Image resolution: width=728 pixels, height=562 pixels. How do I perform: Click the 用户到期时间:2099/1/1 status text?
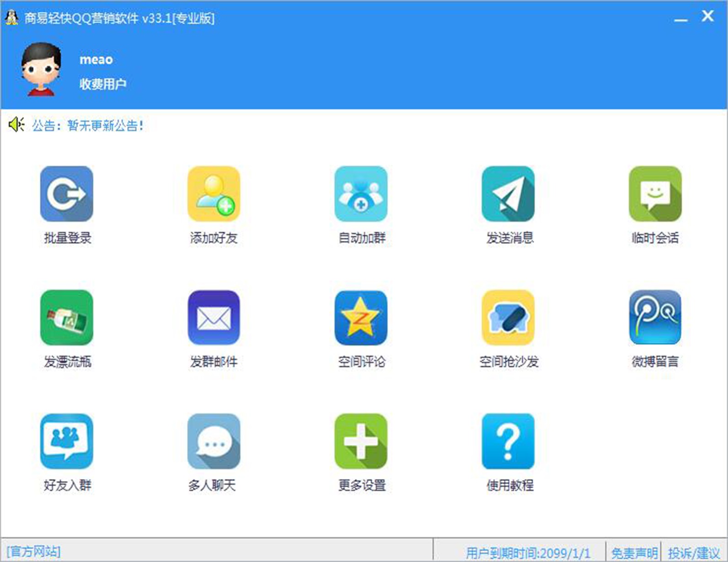tap(528, 553)
